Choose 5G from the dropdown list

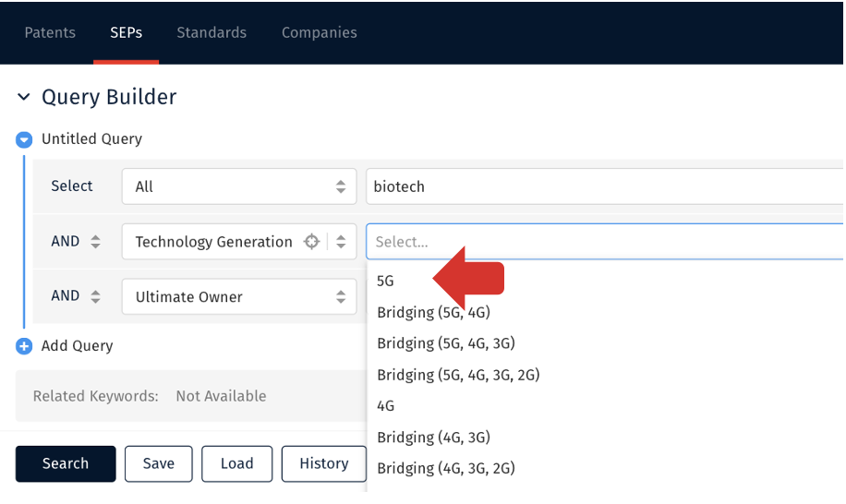[x=385, y=281]
